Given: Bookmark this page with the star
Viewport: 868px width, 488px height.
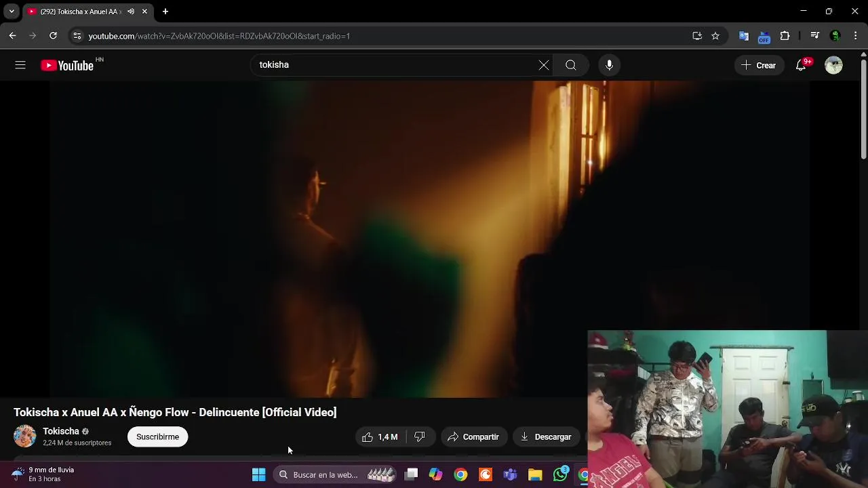Looking at the screenshot, I should 715,36.
